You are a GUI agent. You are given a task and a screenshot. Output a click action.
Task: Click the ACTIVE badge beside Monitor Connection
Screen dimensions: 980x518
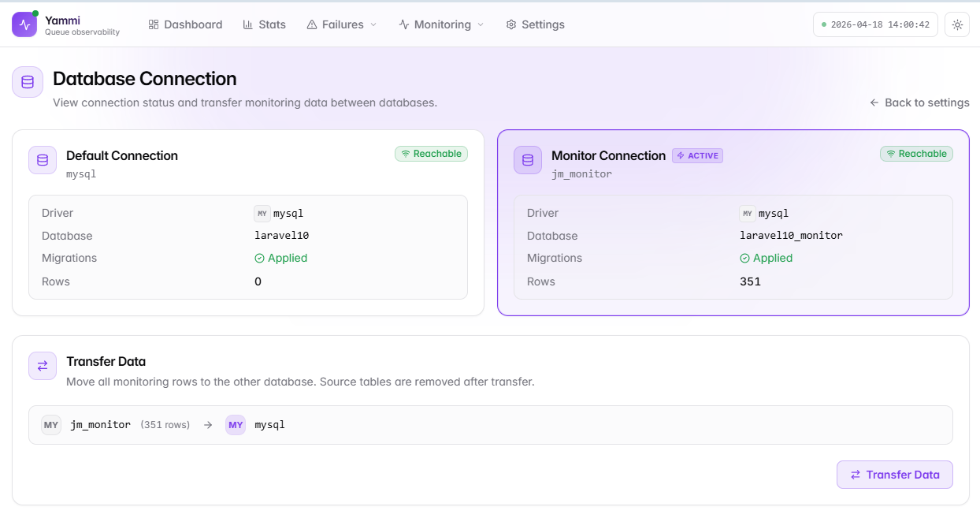point(697,155)
